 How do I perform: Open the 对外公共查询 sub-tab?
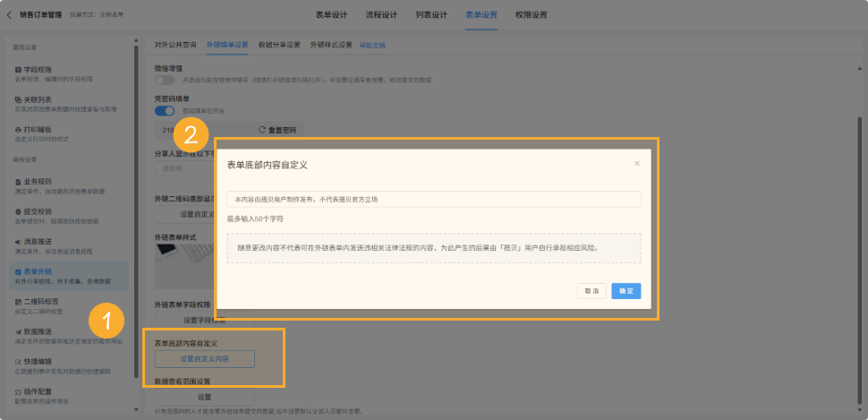tap(175, 45)
